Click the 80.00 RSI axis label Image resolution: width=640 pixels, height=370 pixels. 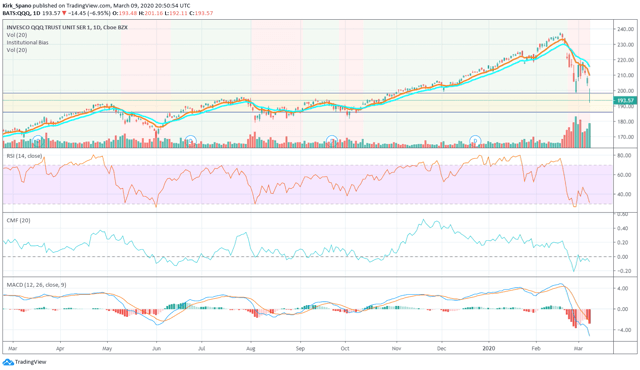point(624,155)
